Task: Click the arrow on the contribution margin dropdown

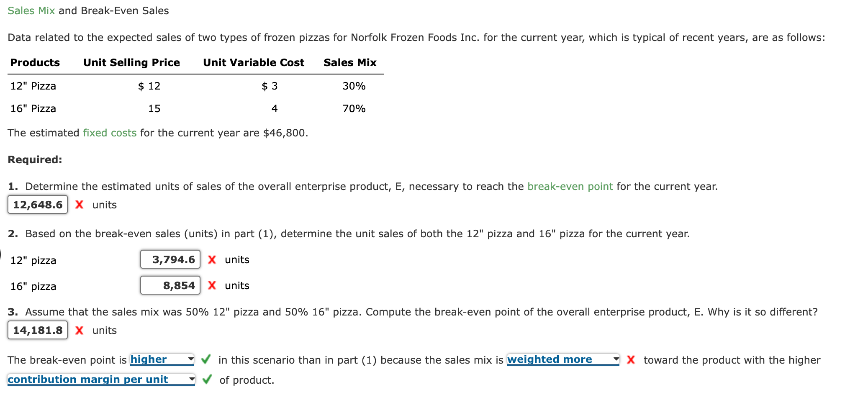Action: coord(192,380)
